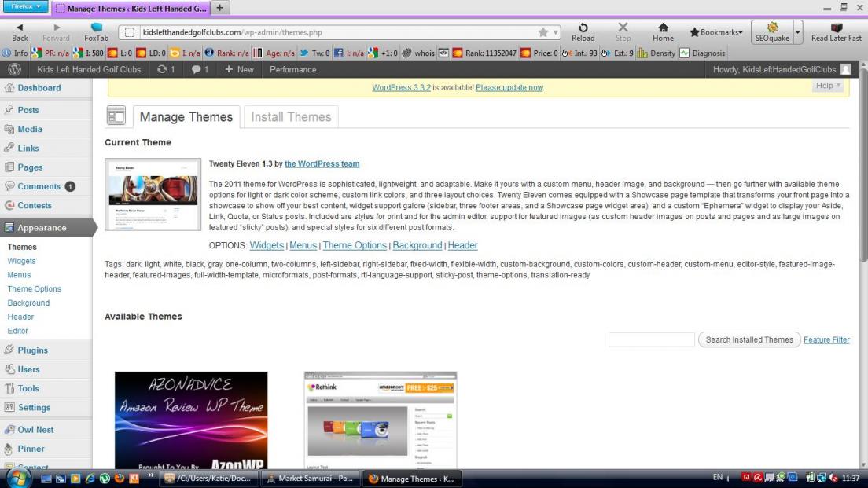
Task: Open Owl Nest in the sidebar
Action: 35,430
